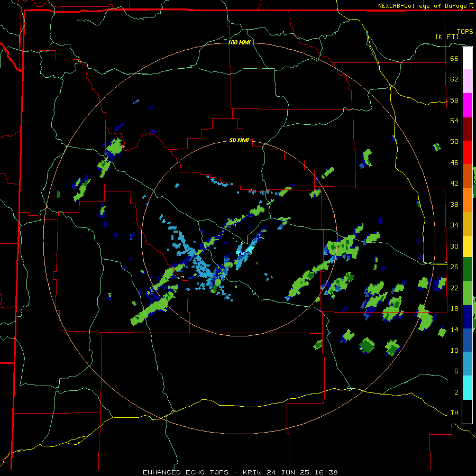Image resolution: width=476 pixels, height=476 pixels.
Task: Click the dark orange legend swatch
Action: 467,176
